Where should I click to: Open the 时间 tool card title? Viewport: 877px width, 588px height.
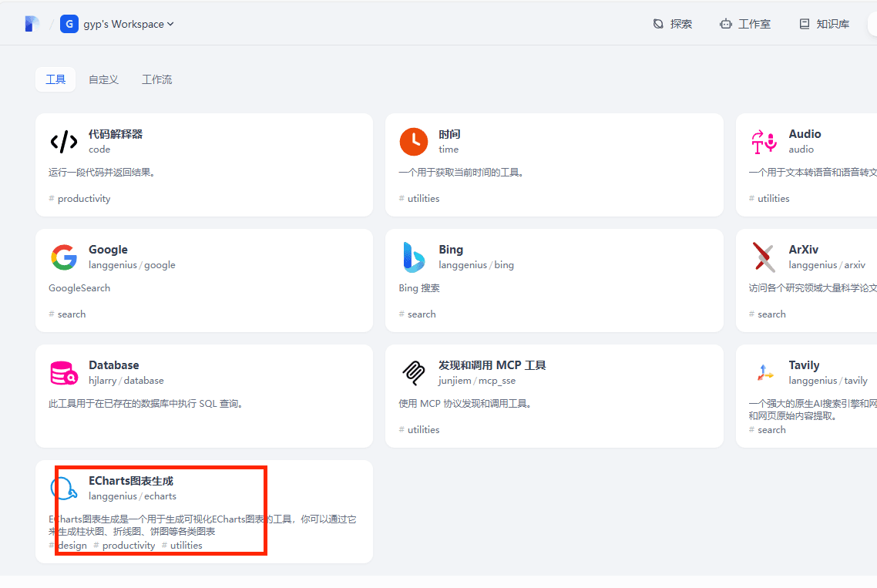tap(450, 134)
